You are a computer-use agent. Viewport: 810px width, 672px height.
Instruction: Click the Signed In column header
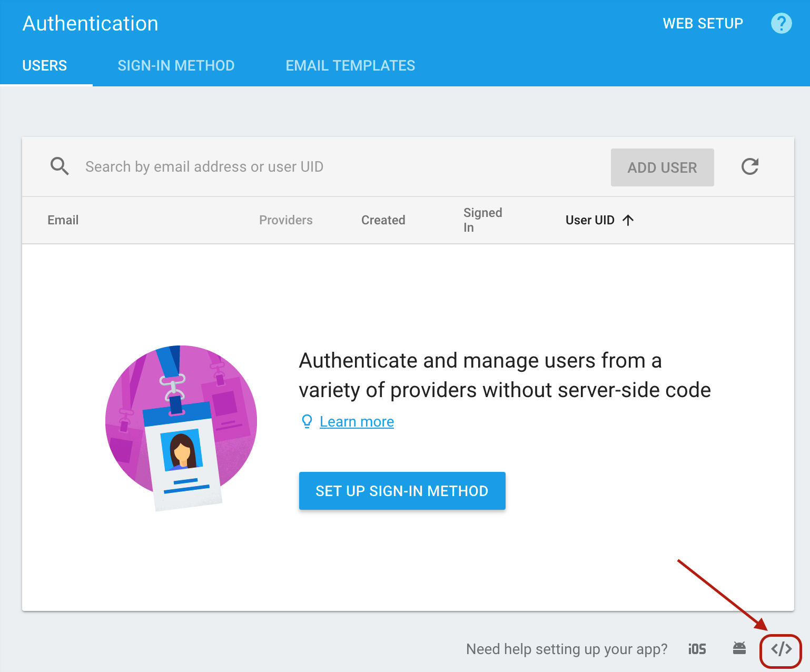[482, 220]
